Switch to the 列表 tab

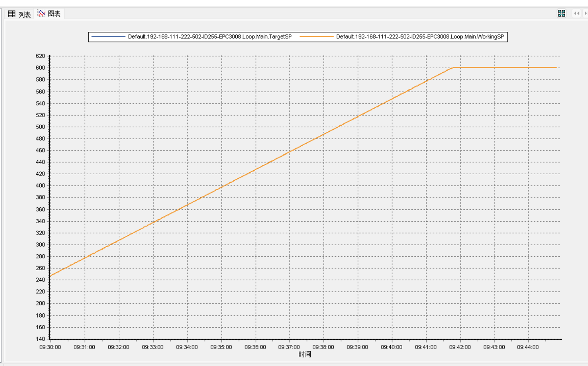(x=19, y=14)
